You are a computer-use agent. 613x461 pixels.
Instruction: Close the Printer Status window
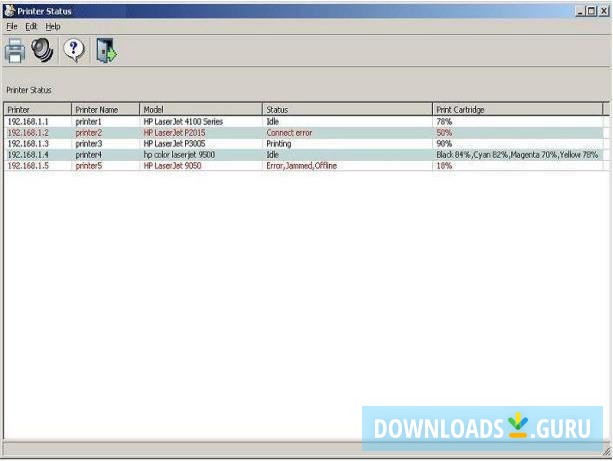[604, 11]
